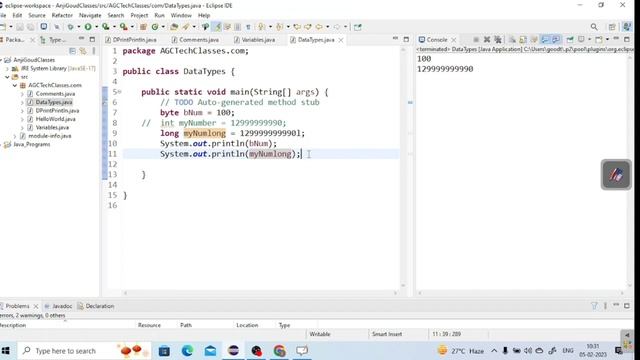Open the Javadoc view tab

[58, 306]
